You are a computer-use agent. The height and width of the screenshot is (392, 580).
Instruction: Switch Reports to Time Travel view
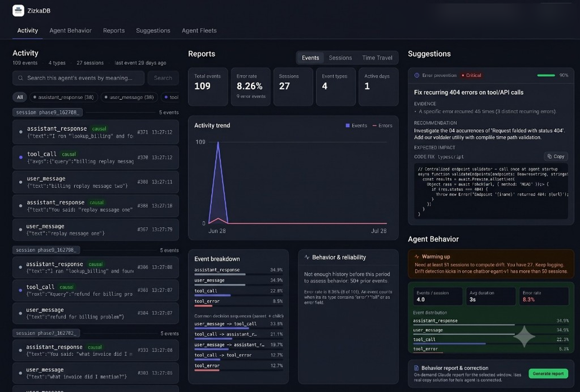tap(377, 58)
